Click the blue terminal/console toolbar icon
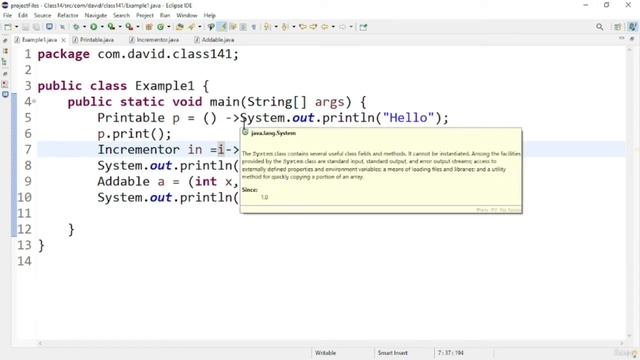The height and width of the screenshot is (360, 640). click(x=49, y=27)
